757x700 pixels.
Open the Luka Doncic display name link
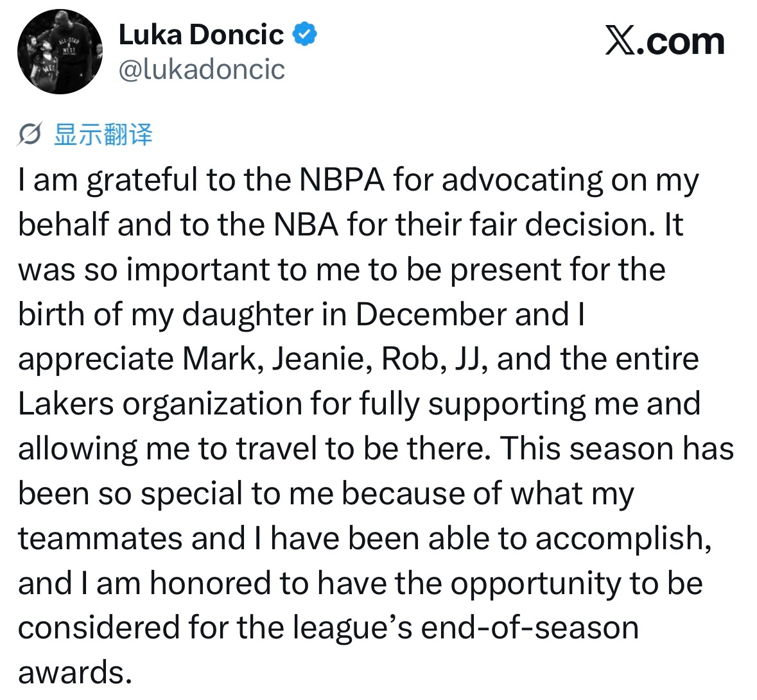[201, 35]
